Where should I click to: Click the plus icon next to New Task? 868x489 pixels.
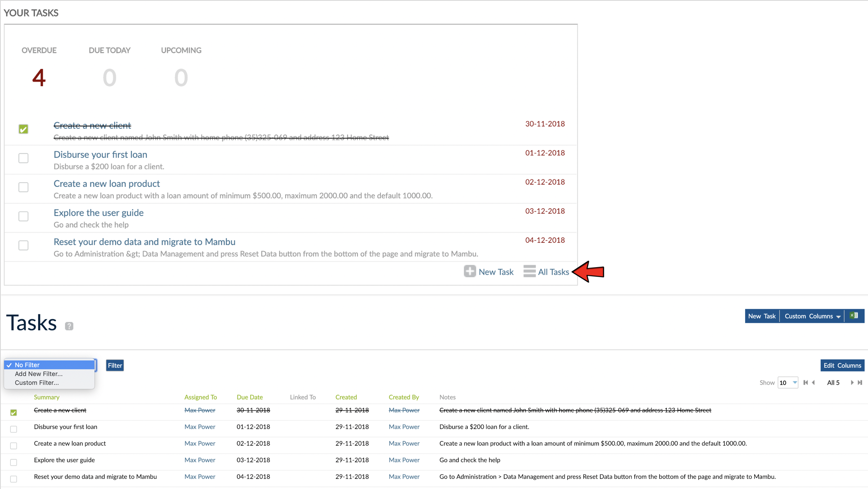[469, 271]
